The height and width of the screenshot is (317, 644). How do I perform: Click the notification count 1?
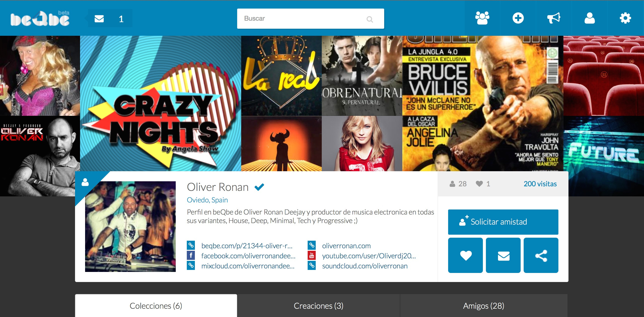pyautogui.click(x=121, y=19)
